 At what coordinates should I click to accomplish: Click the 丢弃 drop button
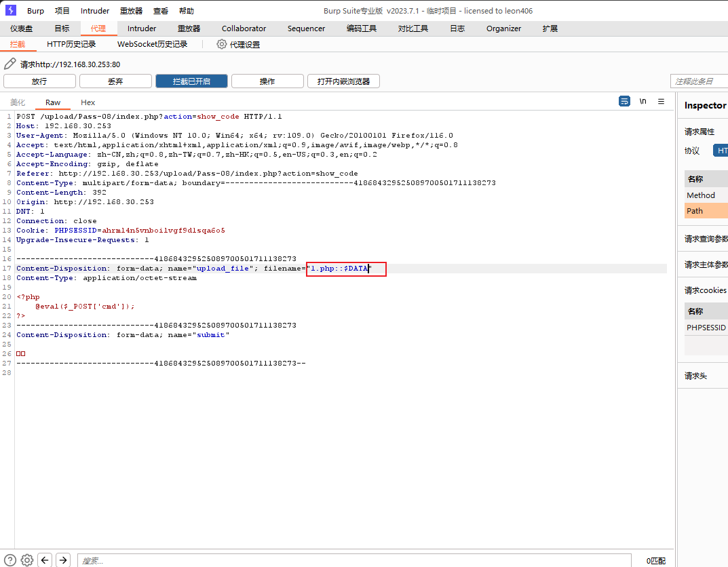pos(115,81)
